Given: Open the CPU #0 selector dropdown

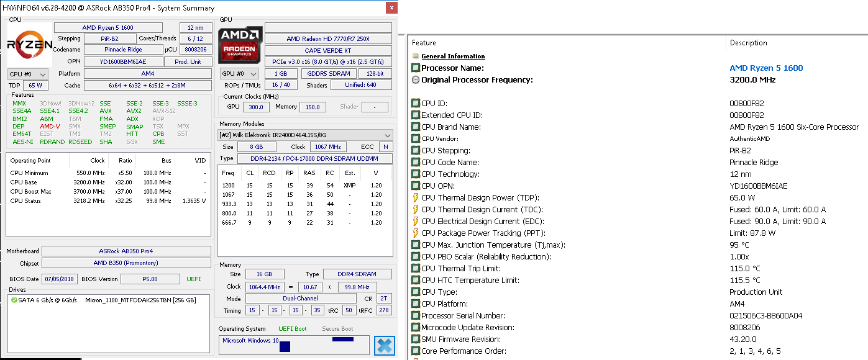Looking at the screenshot, I should point(27,74).
